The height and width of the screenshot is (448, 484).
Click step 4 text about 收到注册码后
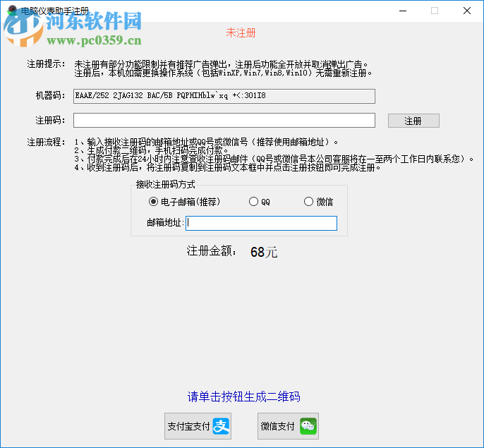point(228,168)
